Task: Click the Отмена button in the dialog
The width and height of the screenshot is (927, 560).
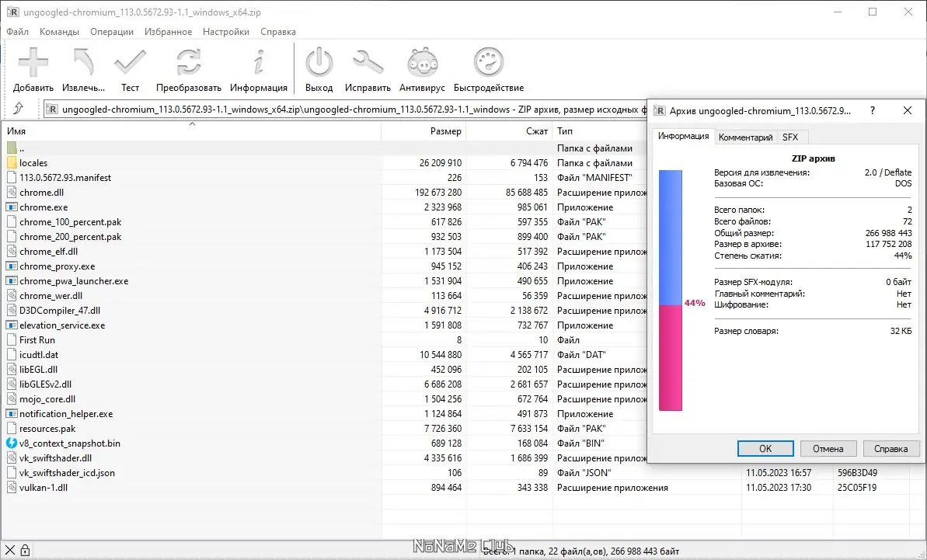Action: [828, 448]
